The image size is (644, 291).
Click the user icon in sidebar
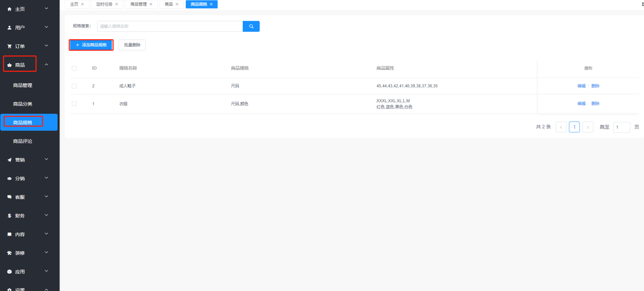[x=10, y=28]
